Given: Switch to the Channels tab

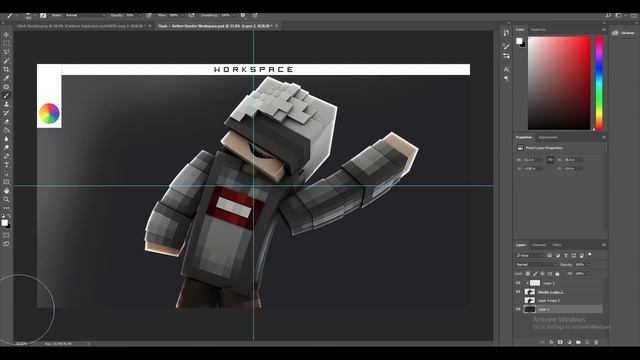Looking at the screenshot, I should (539, 245).
